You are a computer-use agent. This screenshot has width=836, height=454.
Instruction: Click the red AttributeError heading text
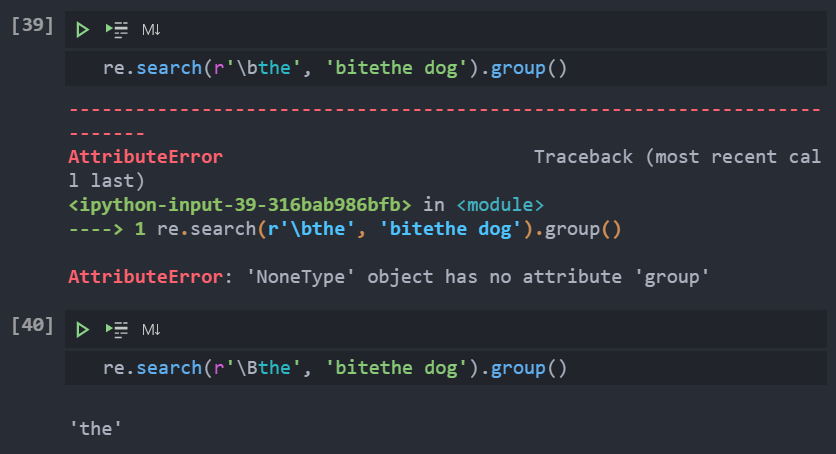[146, 157]
